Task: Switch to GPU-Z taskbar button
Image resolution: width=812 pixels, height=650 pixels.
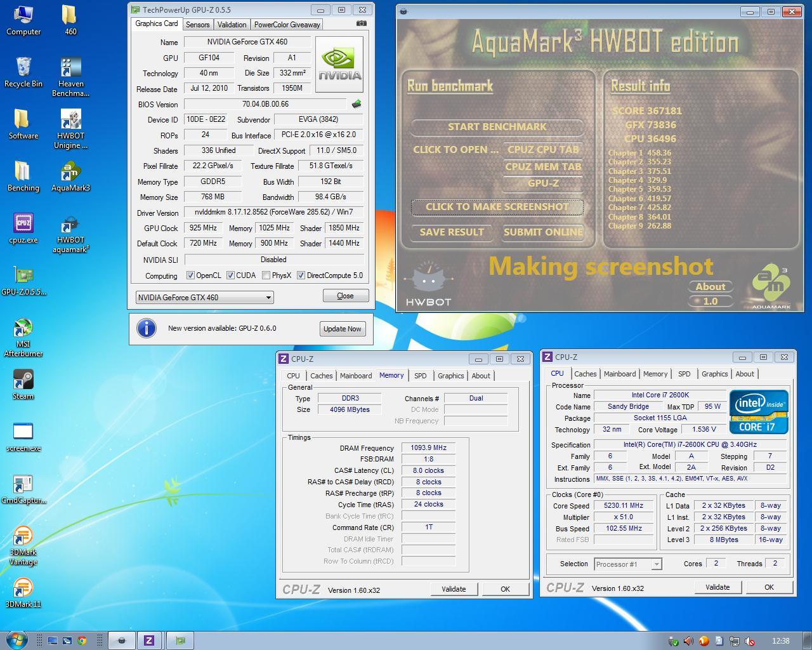Action: point(180,640)
